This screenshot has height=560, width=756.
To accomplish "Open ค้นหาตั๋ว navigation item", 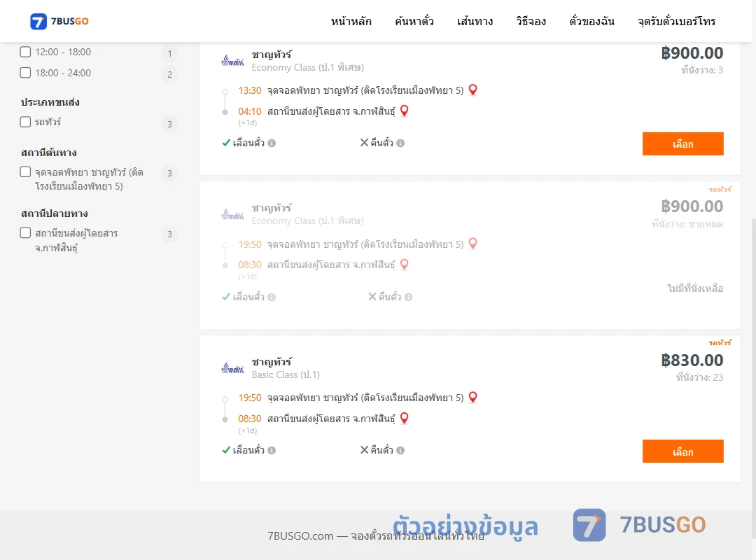I will [x=414, y=21].
